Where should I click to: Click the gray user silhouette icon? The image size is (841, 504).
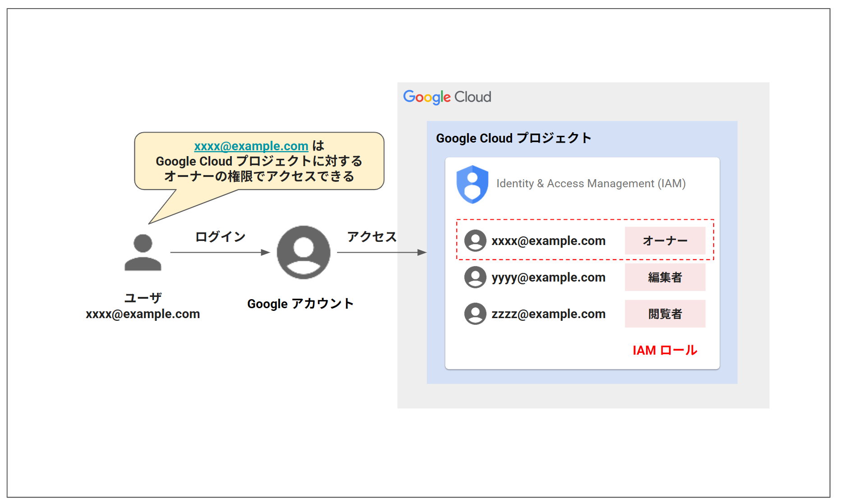tap(143, 252)
